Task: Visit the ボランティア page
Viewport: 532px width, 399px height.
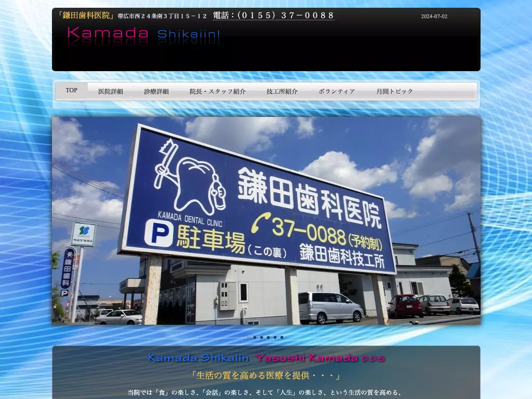Action: [337, 91]
